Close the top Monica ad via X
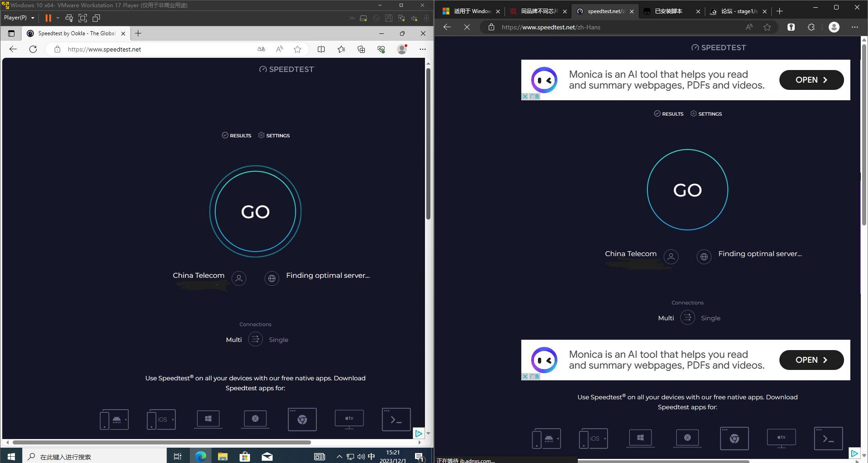 (x=525, y=96)
